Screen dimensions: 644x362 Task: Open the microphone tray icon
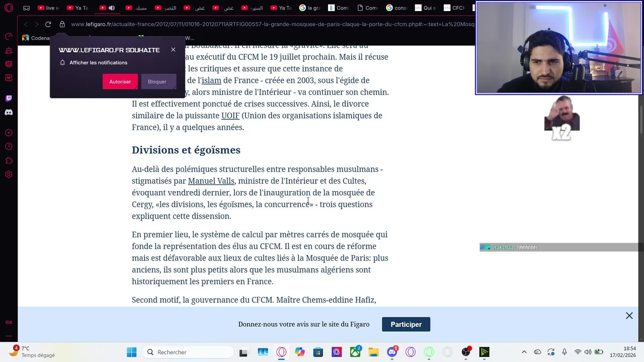pyautogui.click(x=565, y=352)
